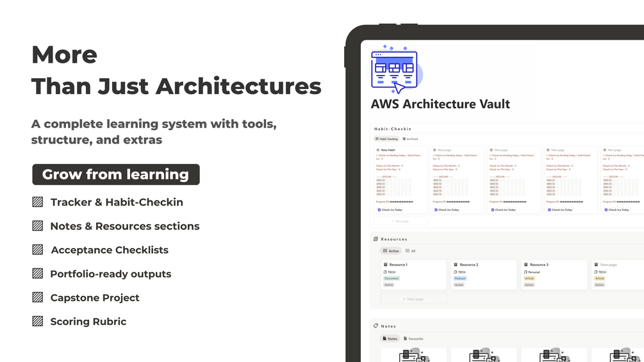Click the tag icon beside Notes heading
This screenshot has height=362, width=644.
[x=376, y=326]
